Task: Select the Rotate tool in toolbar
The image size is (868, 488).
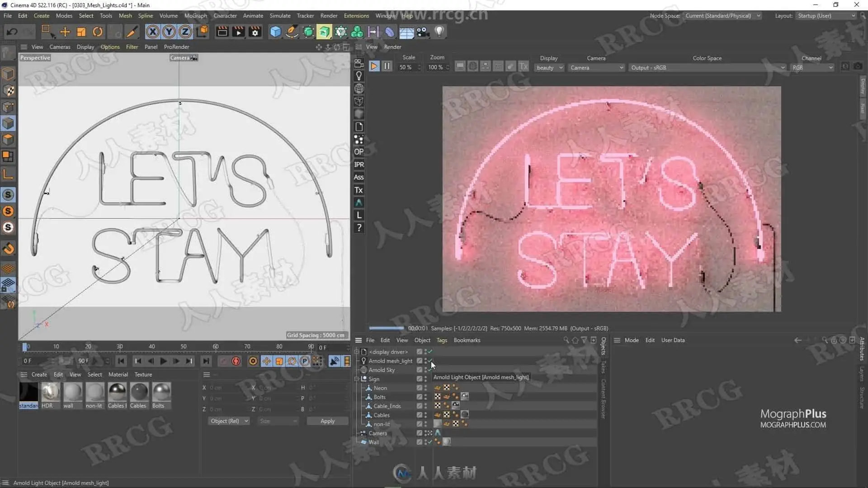Action: pos(98,32)
